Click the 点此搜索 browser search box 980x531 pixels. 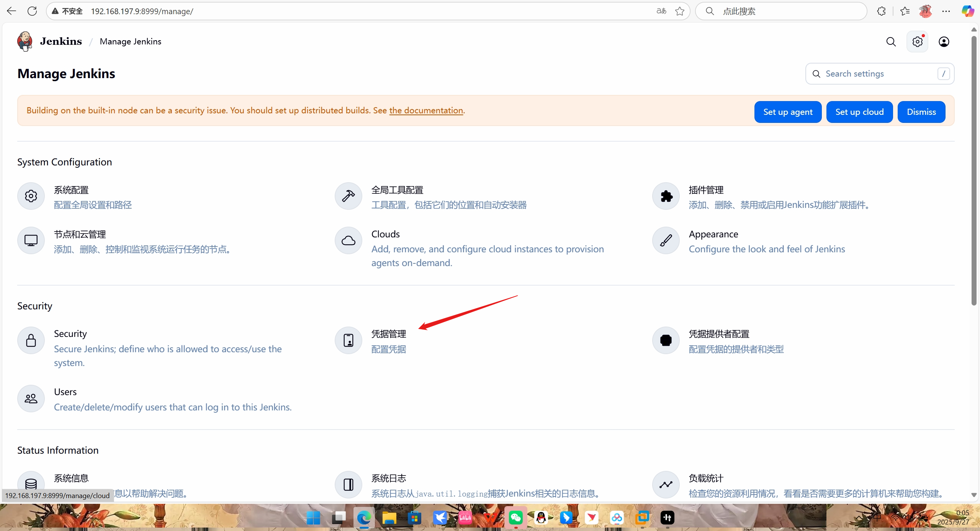point(781,11)
